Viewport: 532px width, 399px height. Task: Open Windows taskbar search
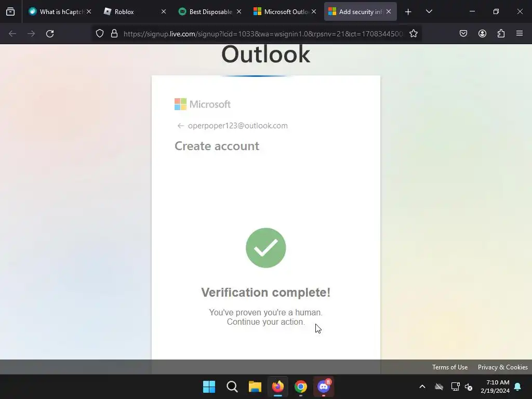(x=232, y=387)
